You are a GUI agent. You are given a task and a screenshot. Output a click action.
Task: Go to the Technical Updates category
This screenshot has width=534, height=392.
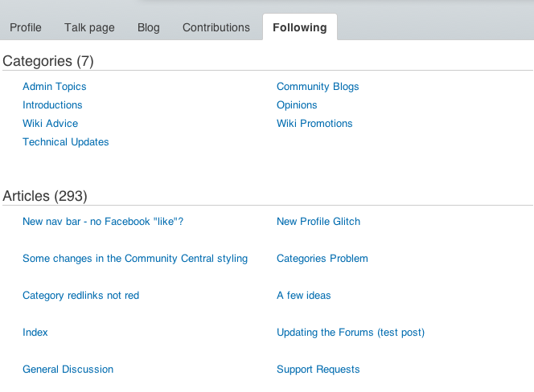point(66,142)
